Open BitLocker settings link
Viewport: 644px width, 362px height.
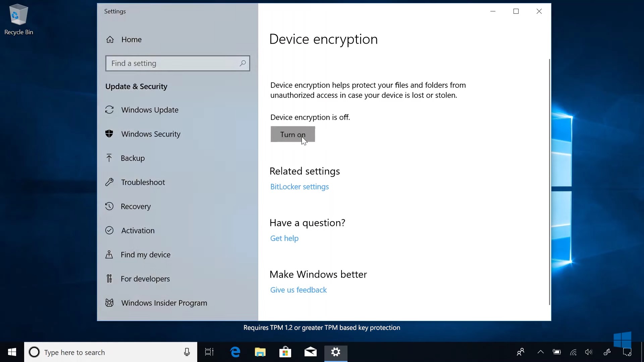click(300, 187)
